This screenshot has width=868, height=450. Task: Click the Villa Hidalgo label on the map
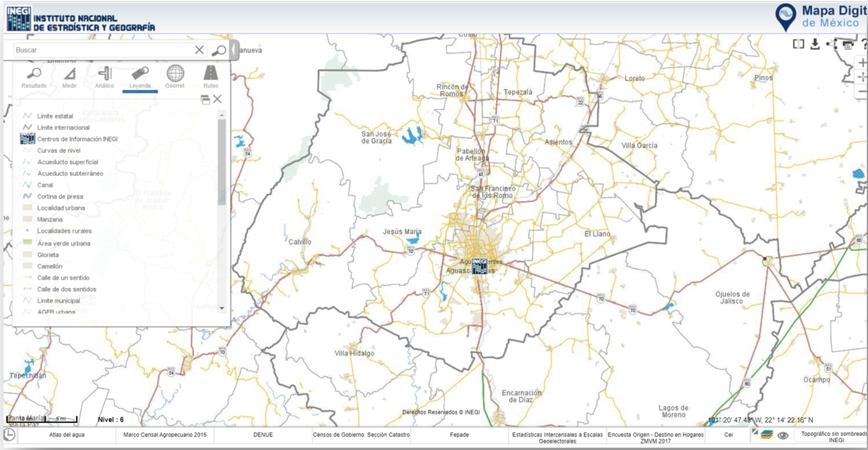[x=354, y=353]
